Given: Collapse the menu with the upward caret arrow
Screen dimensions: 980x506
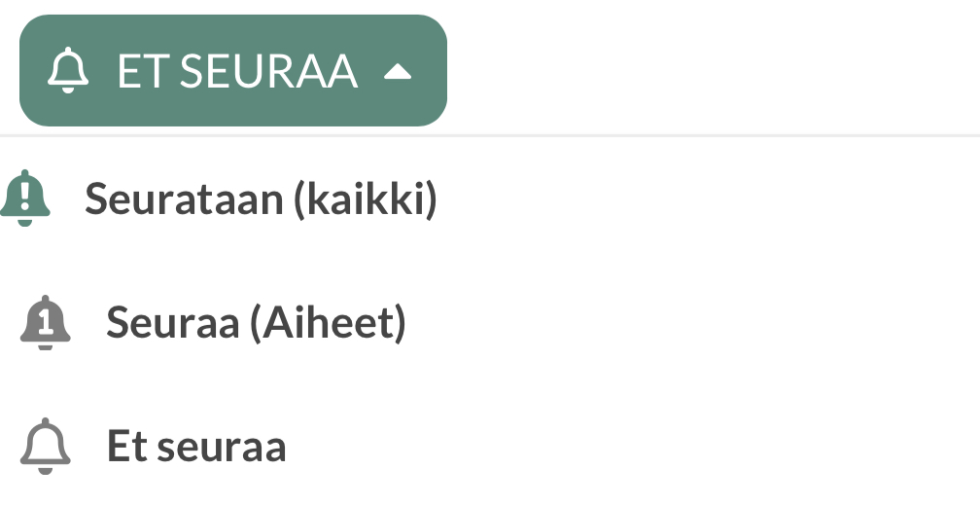Looking at the screenshot, I should (399, 72).
